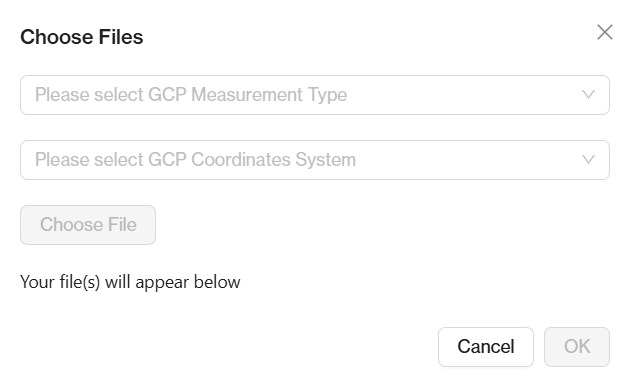Screen dimensions: 631x383
Task: Click the Cancel button left of OK
Action: (486, 347)
